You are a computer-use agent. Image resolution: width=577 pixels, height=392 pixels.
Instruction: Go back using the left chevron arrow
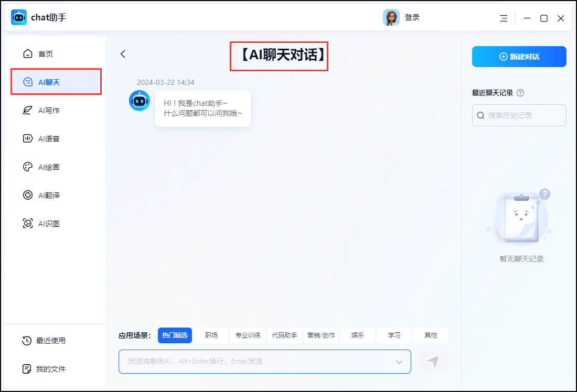[x=123, y=54]
